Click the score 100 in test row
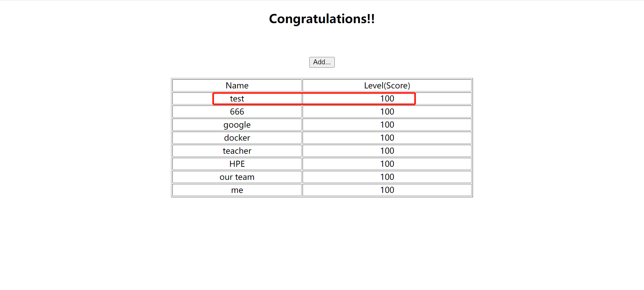 387,98
